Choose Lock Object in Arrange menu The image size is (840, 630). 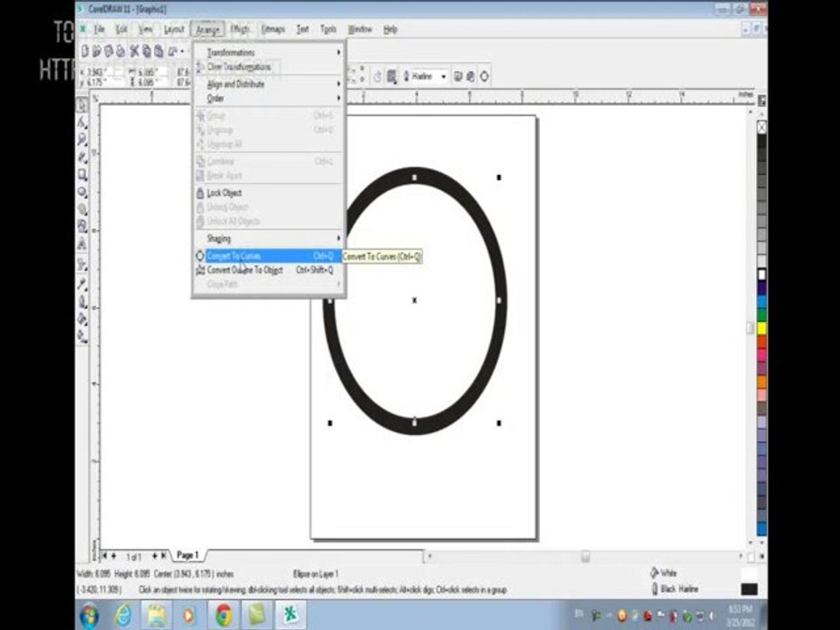pos(268,192)
